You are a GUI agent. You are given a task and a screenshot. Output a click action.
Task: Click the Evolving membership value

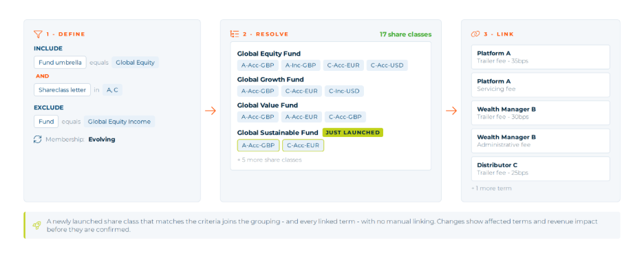pyautogui.click(x=102, y=139)
